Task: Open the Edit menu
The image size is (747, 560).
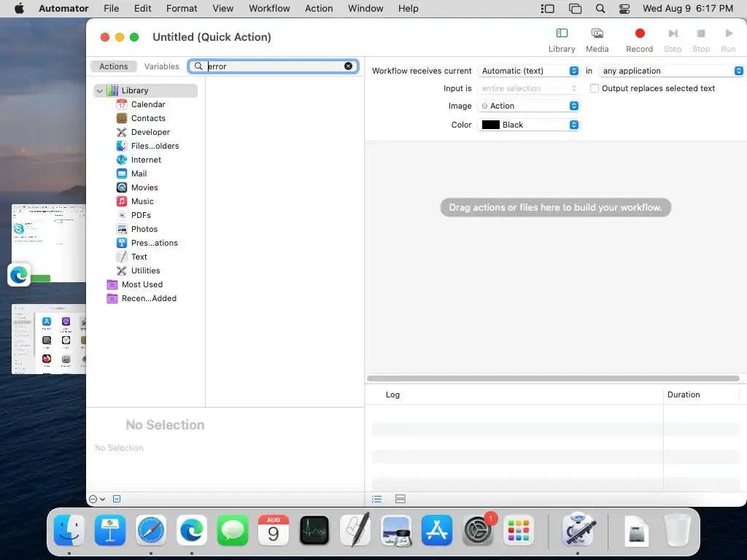Action: pos(142,9)
